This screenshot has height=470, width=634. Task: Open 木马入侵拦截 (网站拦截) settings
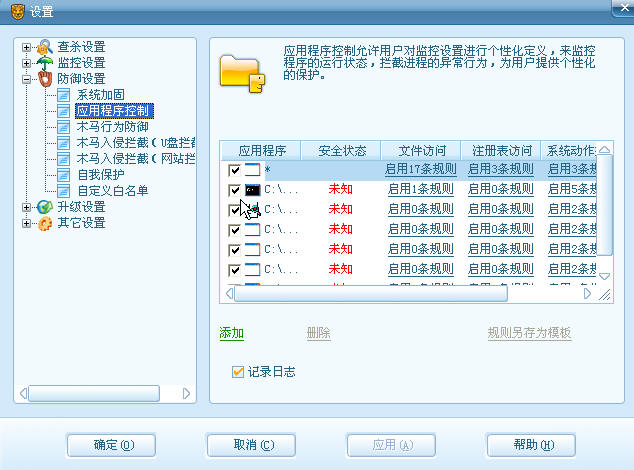136,159
